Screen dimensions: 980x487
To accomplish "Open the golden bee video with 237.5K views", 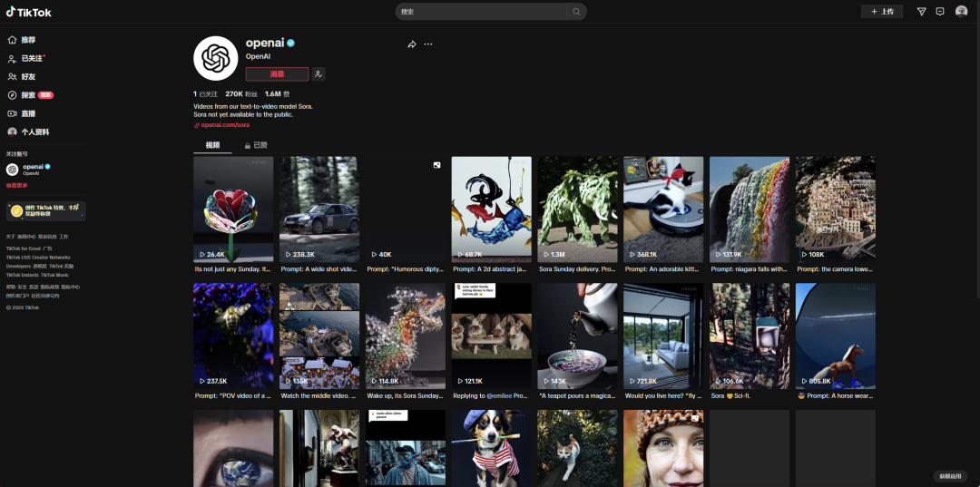I will coord(233,336).
